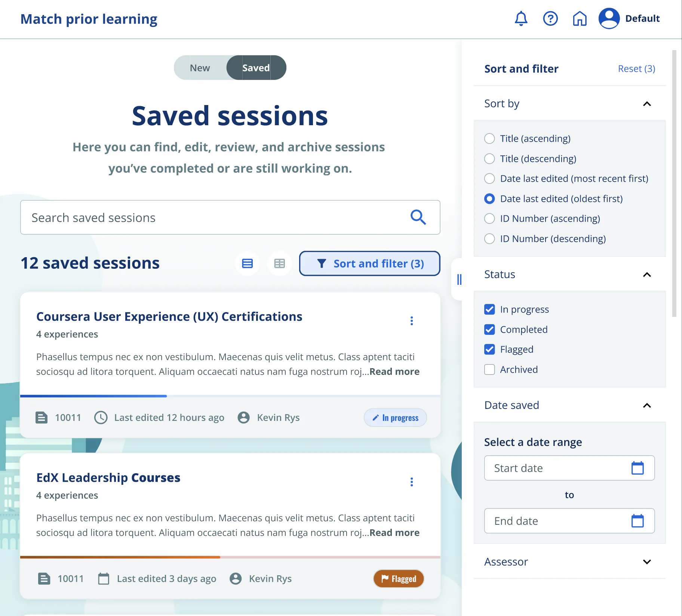Click the search magnifier icon

pyautogui.click(x=418, y=217)
